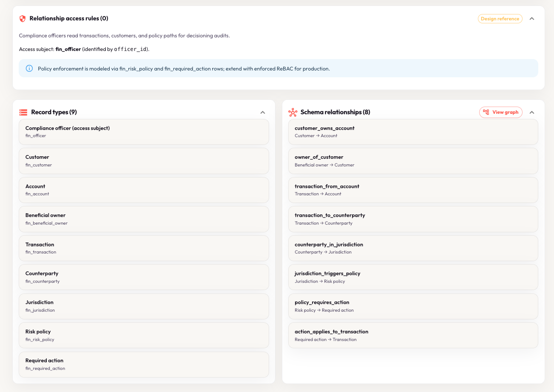The width and height of the screenshot is (554, 392).
Task: Select the Risk policy record type card
Action: (144, 336)
